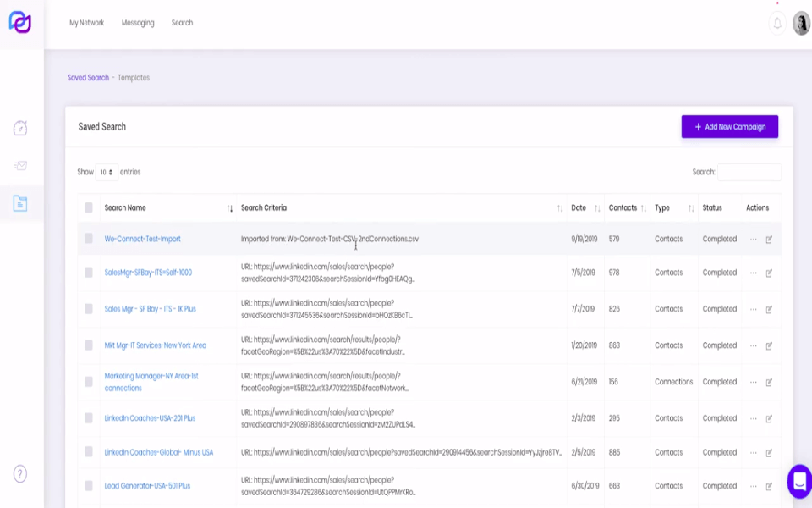This screenshot has height=508, width=812.
Task: Check the Marketing Manager-NY Area-1st connections checkbox
Action: tap(89, 382)
